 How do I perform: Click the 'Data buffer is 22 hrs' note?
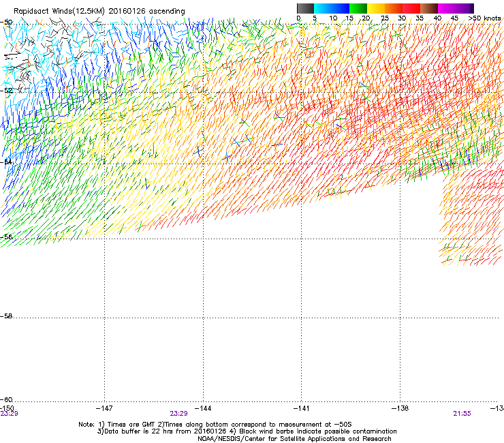tap(247, 431)
